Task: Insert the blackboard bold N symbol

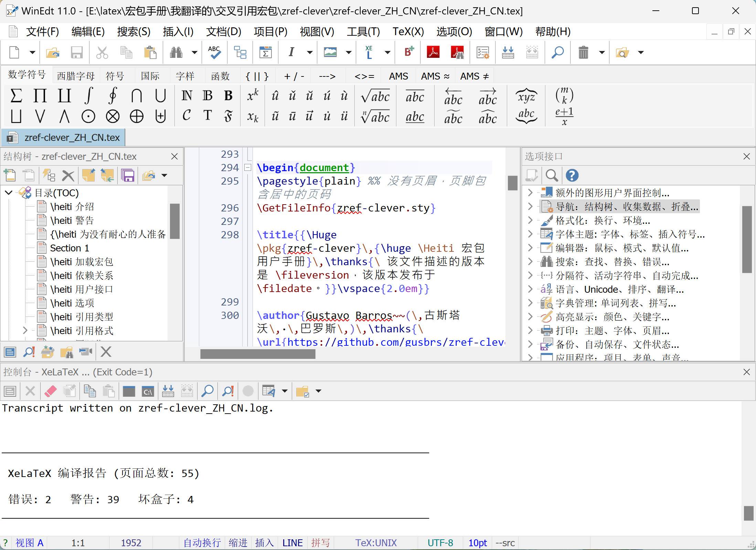Action: pos(187,96)
